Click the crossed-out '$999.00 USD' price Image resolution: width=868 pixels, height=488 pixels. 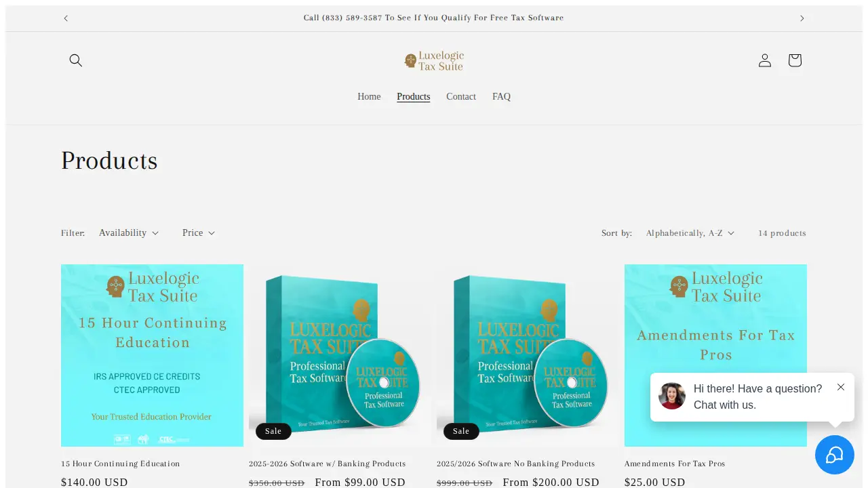(465, 483)
